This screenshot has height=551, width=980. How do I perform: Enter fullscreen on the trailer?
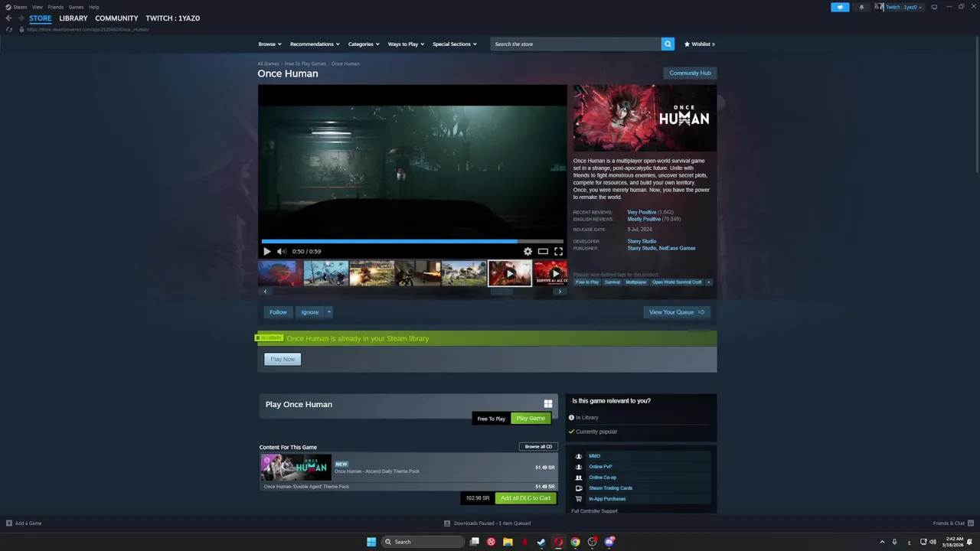tap(558, 251)
